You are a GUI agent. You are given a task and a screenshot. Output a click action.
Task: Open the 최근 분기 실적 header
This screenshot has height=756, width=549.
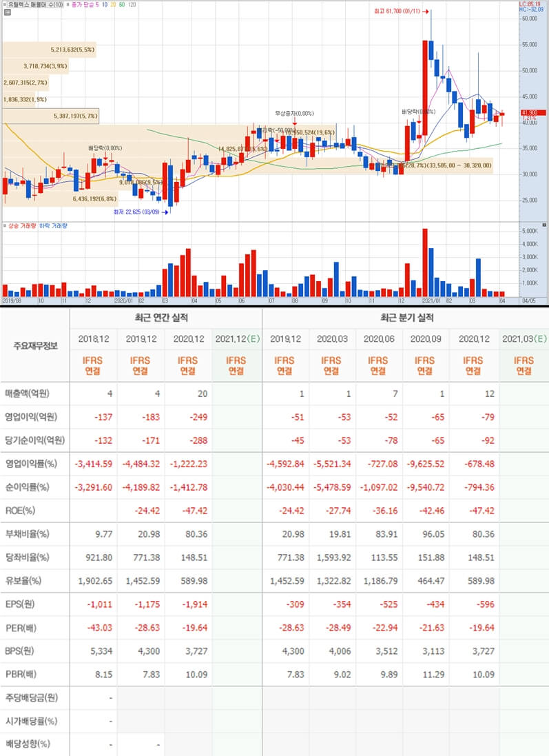click(x=407, y=318)
